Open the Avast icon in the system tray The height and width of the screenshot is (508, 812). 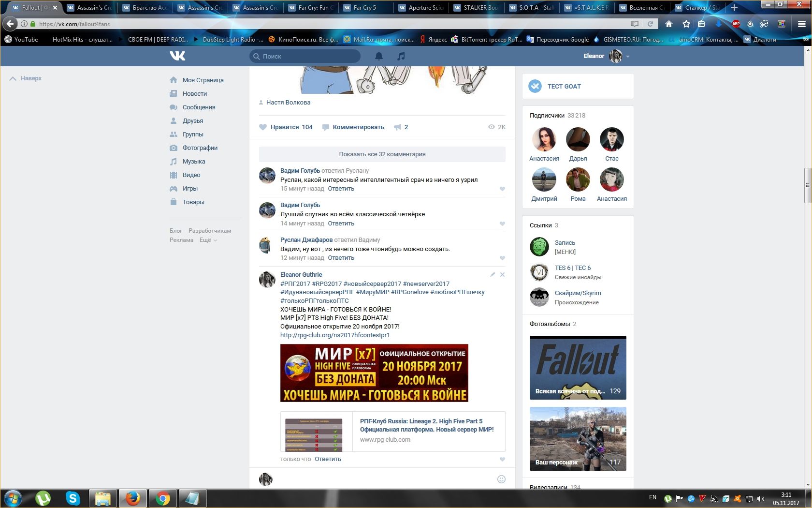738,498
